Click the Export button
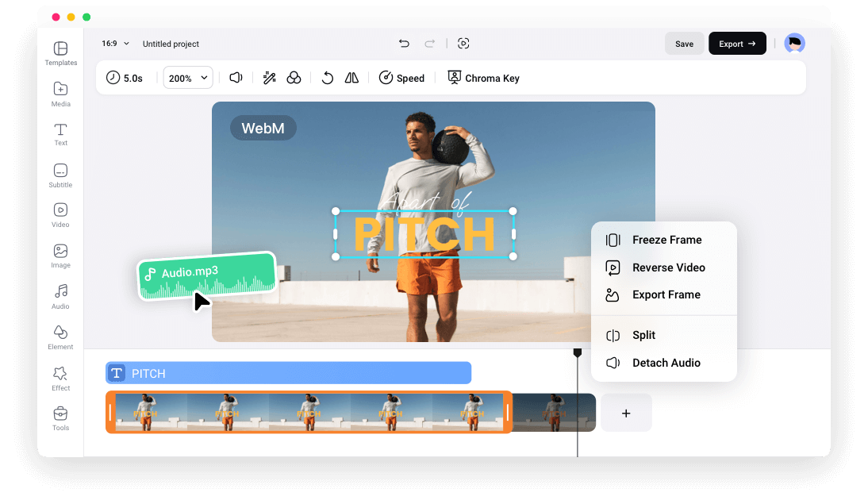Screen dimensions: 868x504 [736, 43]
